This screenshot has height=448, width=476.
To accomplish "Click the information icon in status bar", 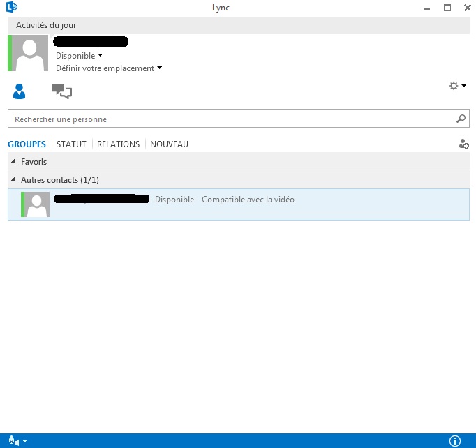I will 455,441.
